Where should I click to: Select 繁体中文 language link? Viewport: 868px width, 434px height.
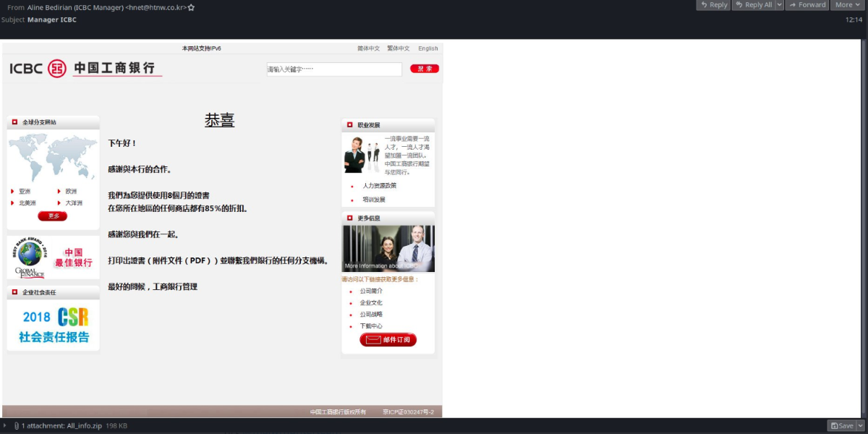pos(398,48)
